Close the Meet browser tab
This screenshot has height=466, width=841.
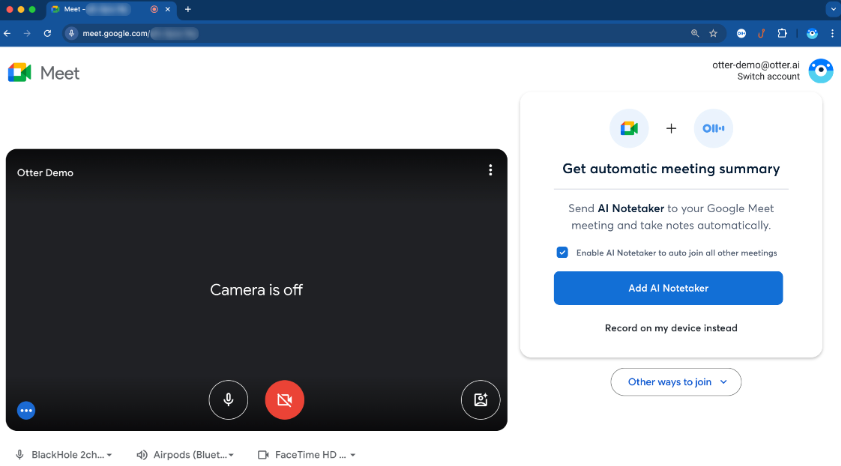(x=167, y=9)
